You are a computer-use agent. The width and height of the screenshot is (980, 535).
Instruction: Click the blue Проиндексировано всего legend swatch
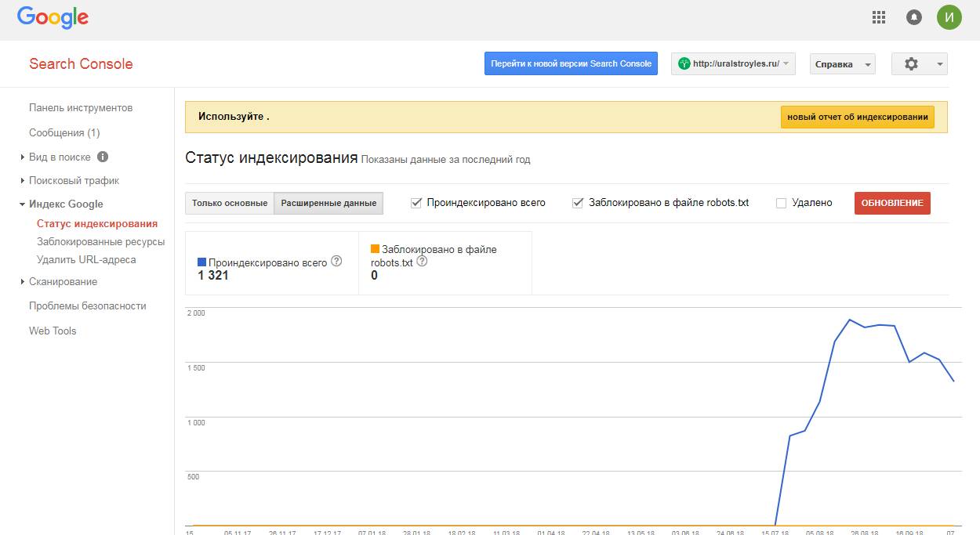pyautogui.click(x=202, y=262)
